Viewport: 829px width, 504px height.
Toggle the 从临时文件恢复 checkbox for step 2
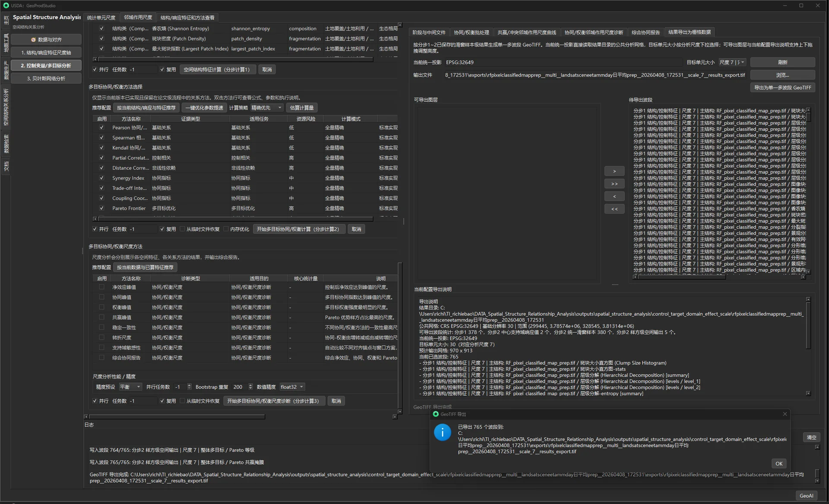pos(182,229)
